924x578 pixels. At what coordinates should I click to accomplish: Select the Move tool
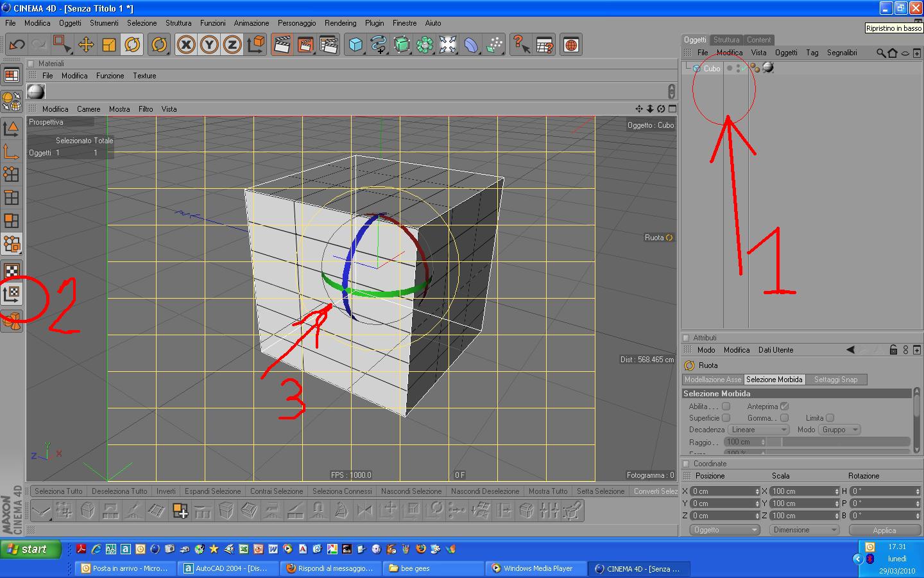coord(85,45)
